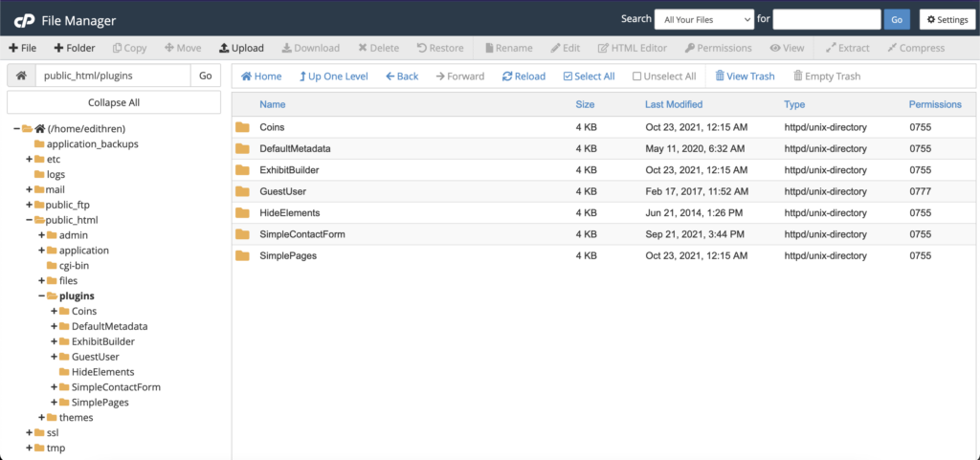980x460 pixels.
Task: Click the Move toolbar button
Action: click(x=183, y=48)
